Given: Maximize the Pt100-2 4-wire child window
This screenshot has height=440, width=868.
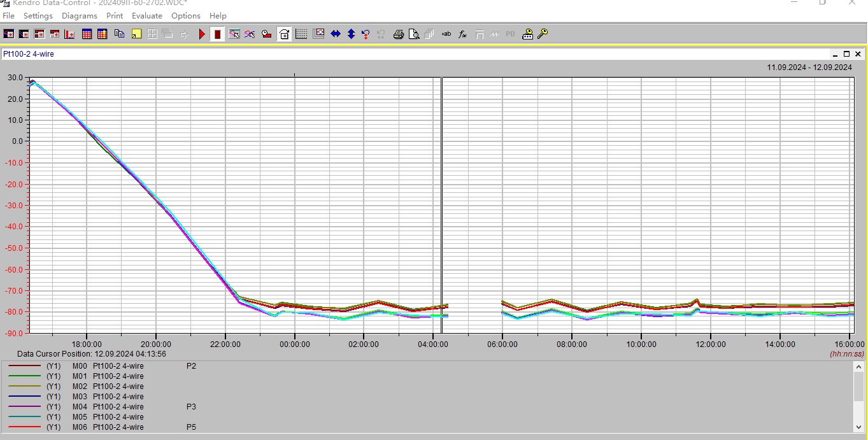Looking at the screenshot, I should tap(847, 54).
